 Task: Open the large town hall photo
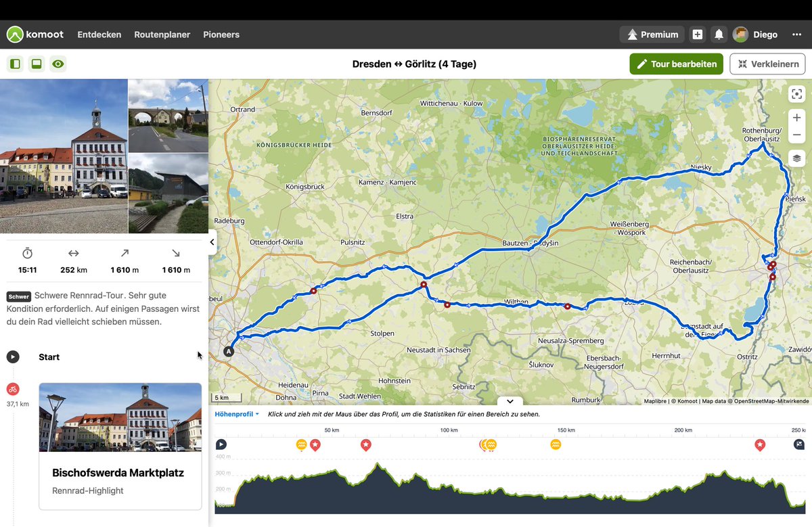pos(64,156)
